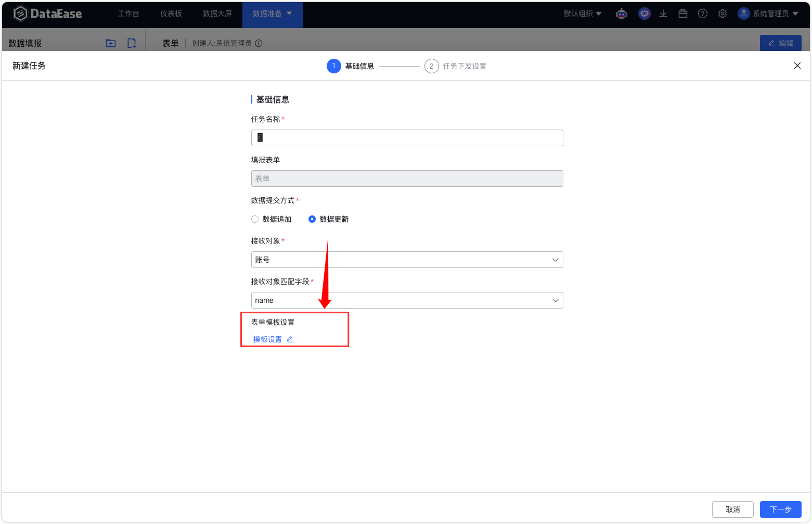Click the 新建任务 dialog title
This screenshot has width=812, height=524.
29,66
